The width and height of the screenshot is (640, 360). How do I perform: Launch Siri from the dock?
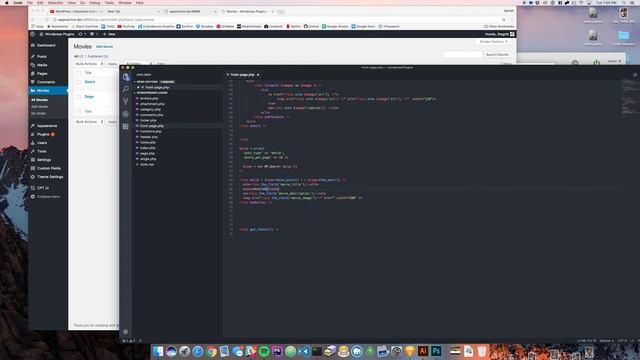pyautogui.click(x=171, y=351)
